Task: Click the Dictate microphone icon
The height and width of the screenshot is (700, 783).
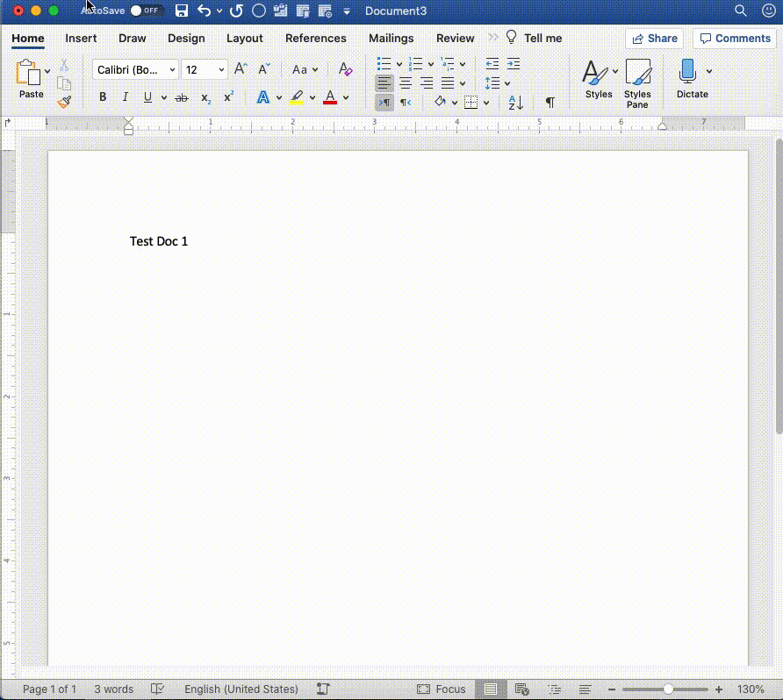Action: coord(687,71)
